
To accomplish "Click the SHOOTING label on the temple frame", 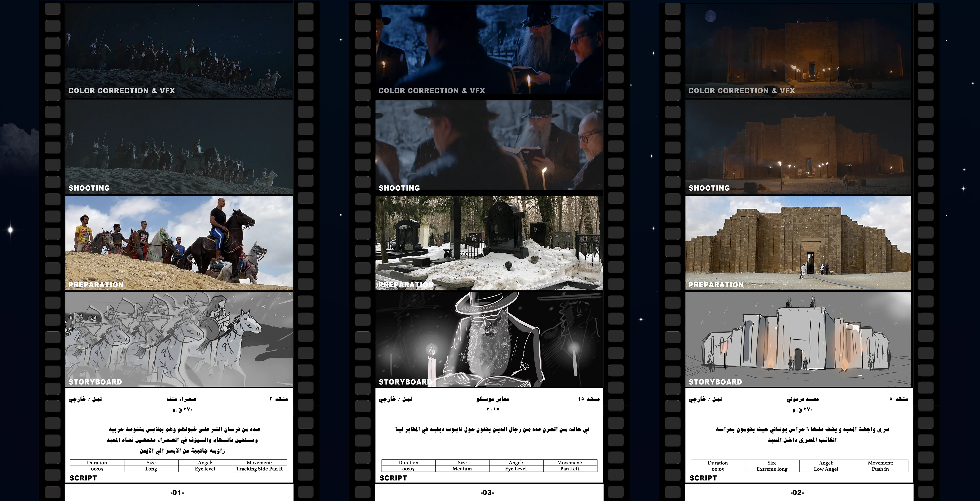I will pos(709,188).
